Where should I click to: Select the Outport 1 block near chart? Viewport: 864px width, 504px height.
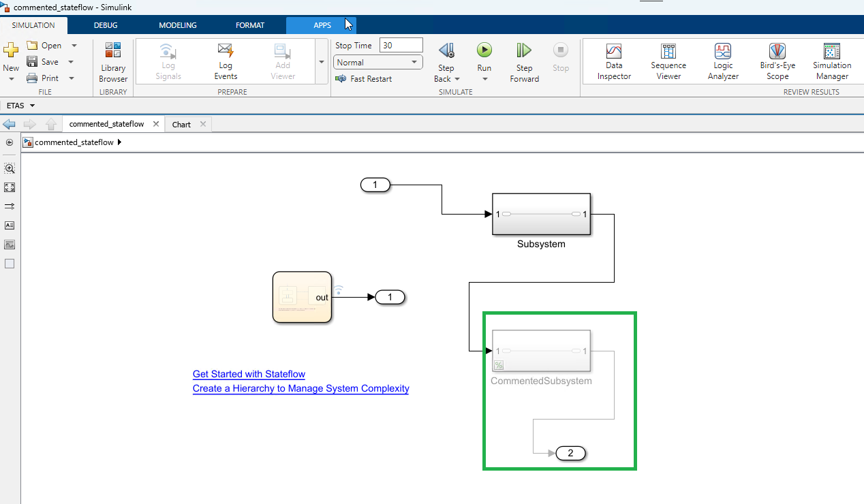tap(390, 297)
